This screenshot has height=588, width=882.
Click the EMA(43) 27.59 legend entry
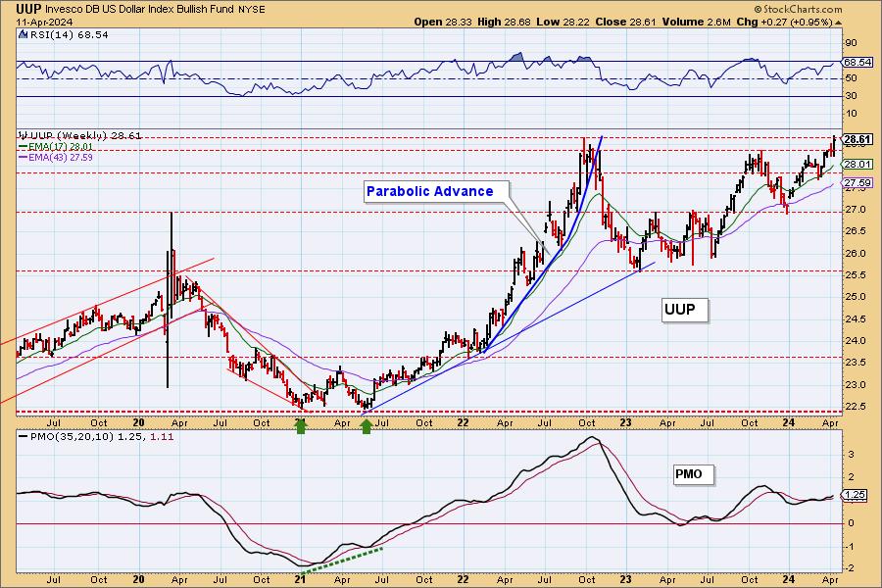pos(56,158)
